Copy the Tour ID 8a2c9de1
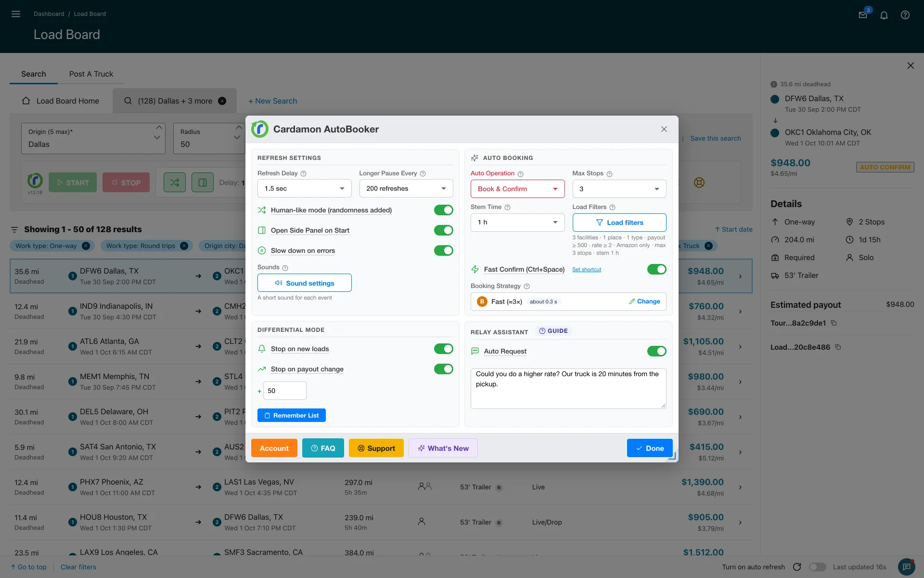Image resolution: width=924 pixels, height=578 pixels. pyautogui.click(x=834, y=323)
